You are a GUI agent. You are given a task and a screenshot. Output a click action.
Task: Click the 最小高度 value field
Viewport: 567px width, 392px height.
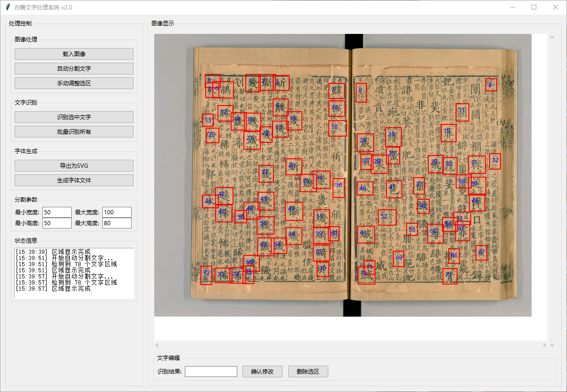coord(57,223)
